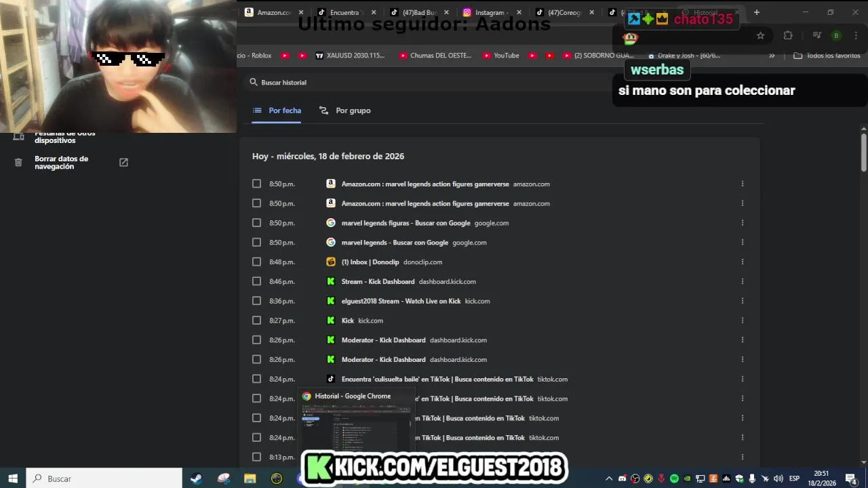Image resolution: width=868 pixels, height=488 pixels.
Task: Click the ESP language indicator
Action: tap(794, 479)
